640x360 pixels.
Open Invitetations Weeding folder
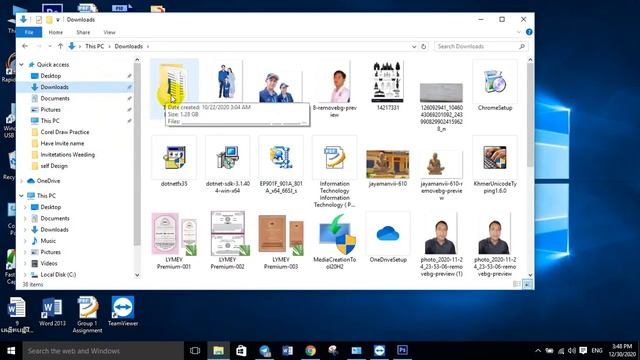click(x=67, y=155)
